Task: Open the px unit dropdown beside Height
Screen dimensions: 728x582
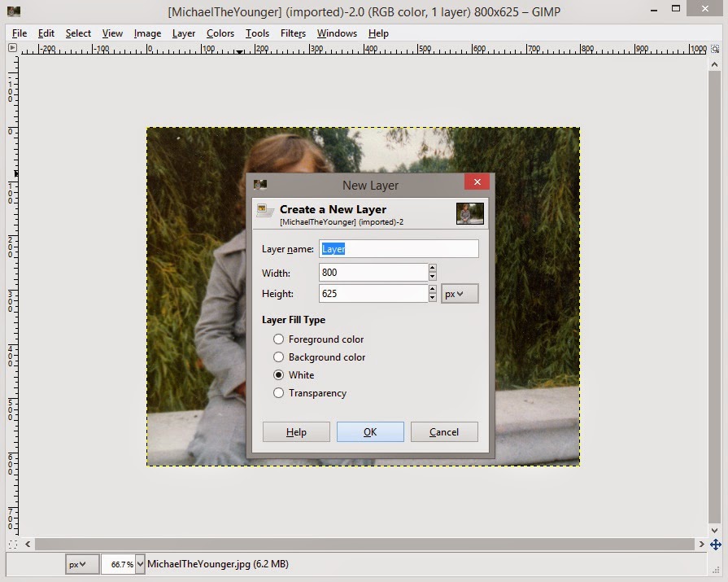Action: (x=460, y=293)
